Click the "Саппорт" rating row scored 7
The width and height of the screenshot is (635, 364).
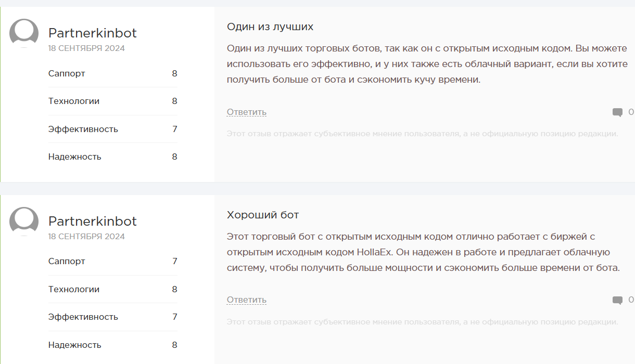coord(112,262)
